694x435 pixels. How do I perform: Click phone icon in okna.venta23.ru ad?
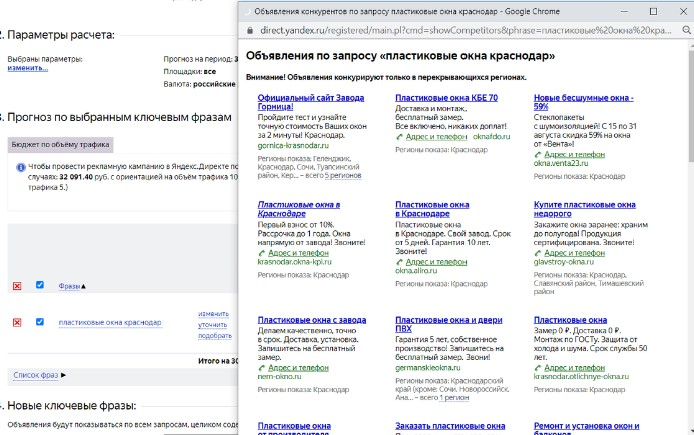coord(538,155)
